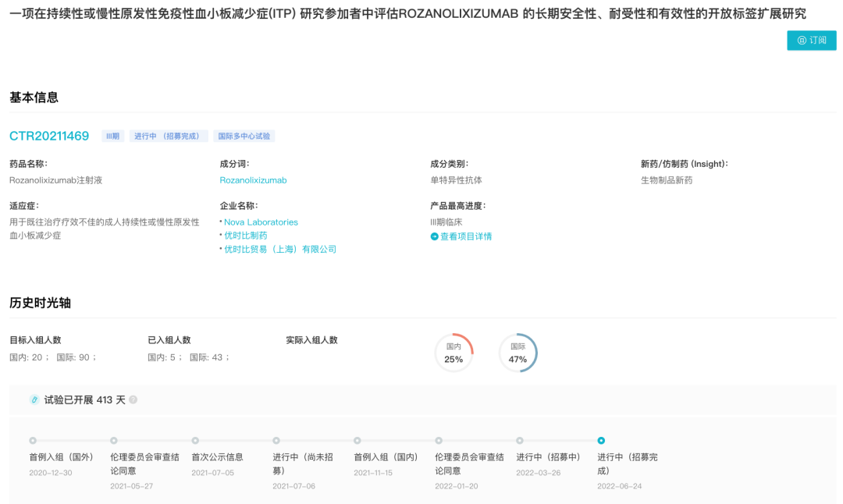Click the date 2021-07-05
843x504 pixels.
click(213, 473)
